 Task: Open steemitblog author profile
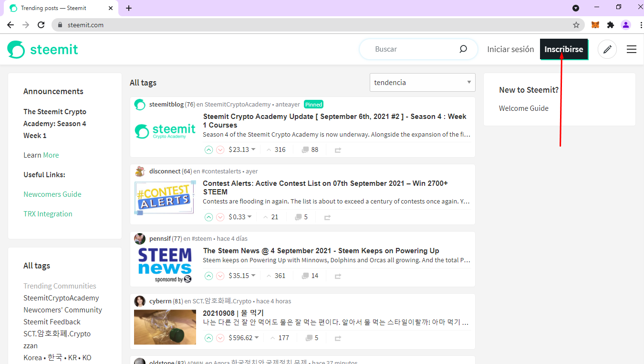[x=166, y=104]
